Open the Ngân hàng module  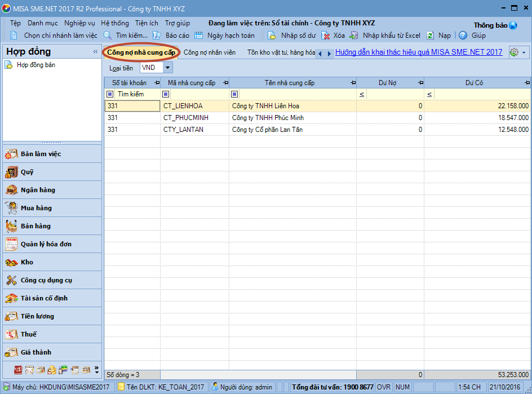pos(52,190)
